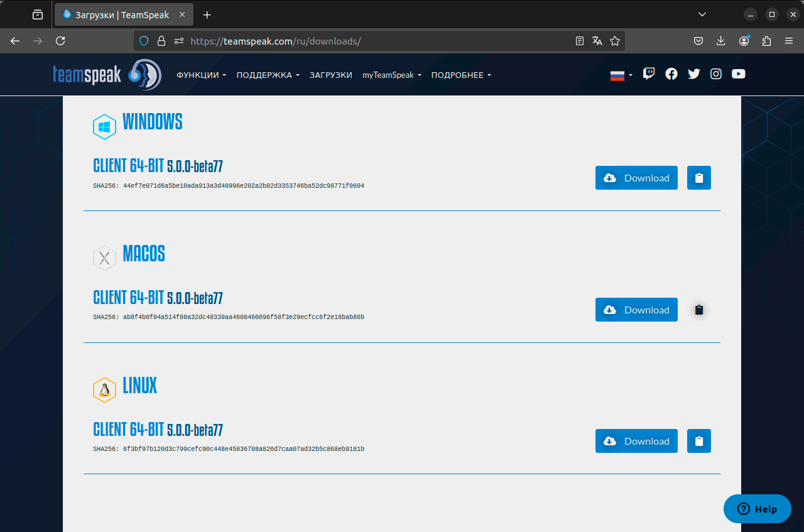Screen dimensions: 804x532
Task: Click the Windows SHA256 hash text
Action: (229, 186)
